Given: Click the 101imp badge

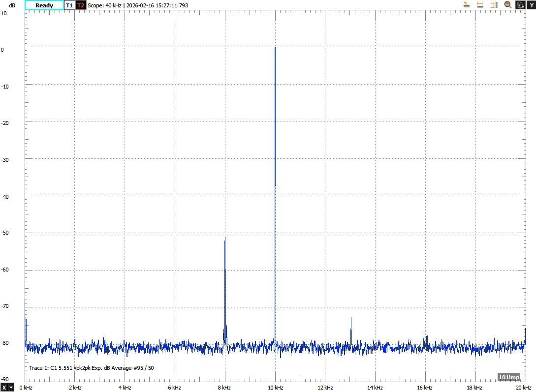Looking at the screenshot, I should (x=508, y=377).
